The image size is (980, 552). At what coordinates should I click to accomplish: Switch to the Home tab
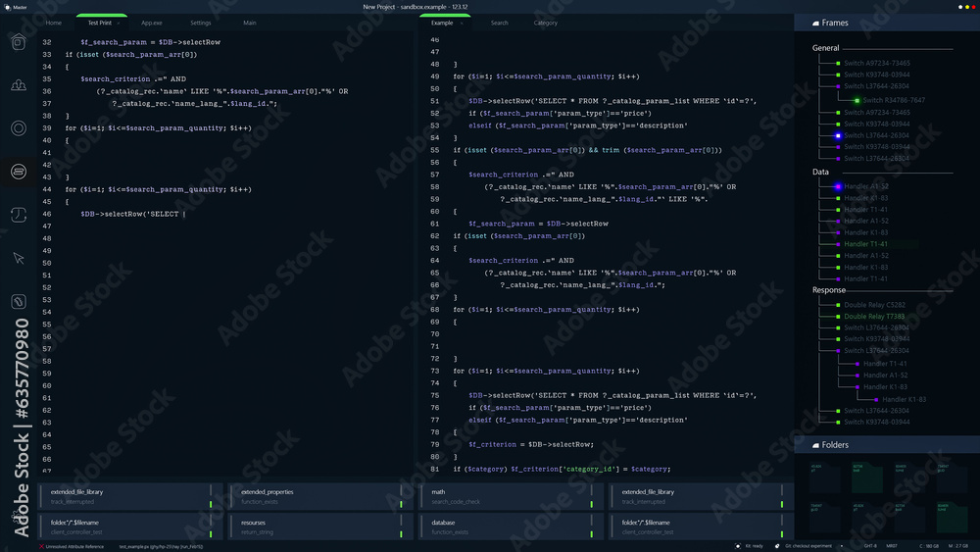point(54,23)
